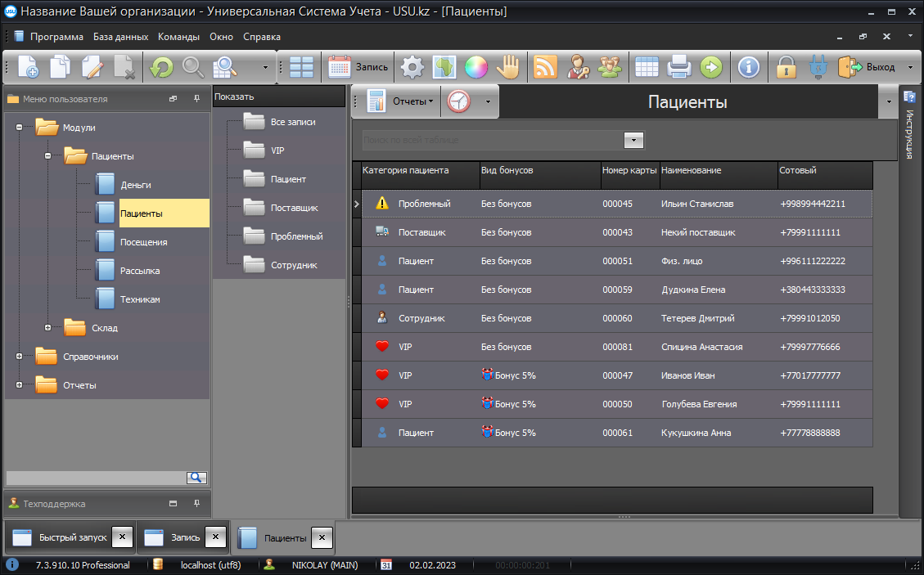Expand the Справочники tree node
924x575 pixels.
tap(19, 357)
